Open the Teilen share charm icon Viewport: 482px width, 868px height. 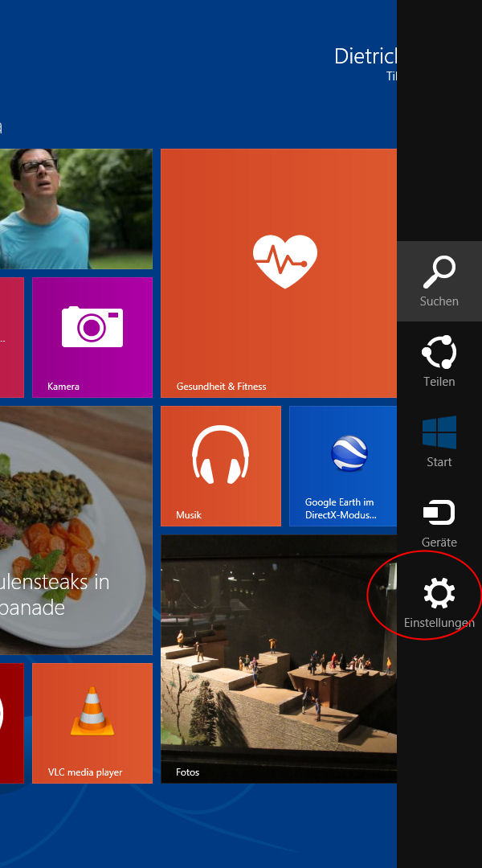pyautogui.click(x=439, y=353)
